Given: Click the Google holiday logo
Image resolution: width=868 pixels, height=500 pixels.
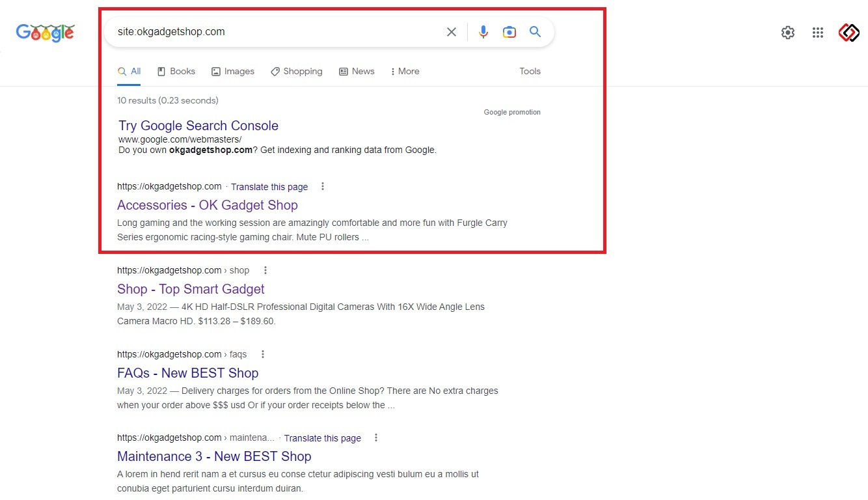Looking at the screenshot, I should point(45,33).
